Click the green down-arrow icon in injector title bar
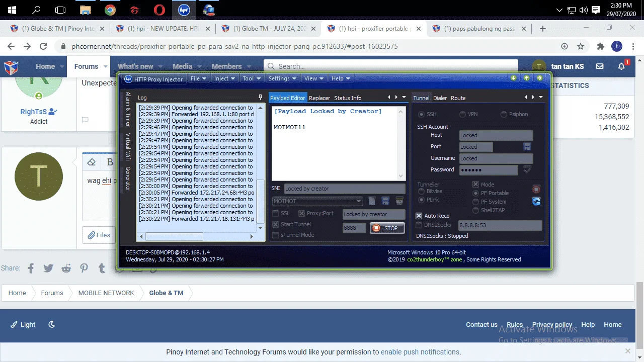 (x=514, y=78)
